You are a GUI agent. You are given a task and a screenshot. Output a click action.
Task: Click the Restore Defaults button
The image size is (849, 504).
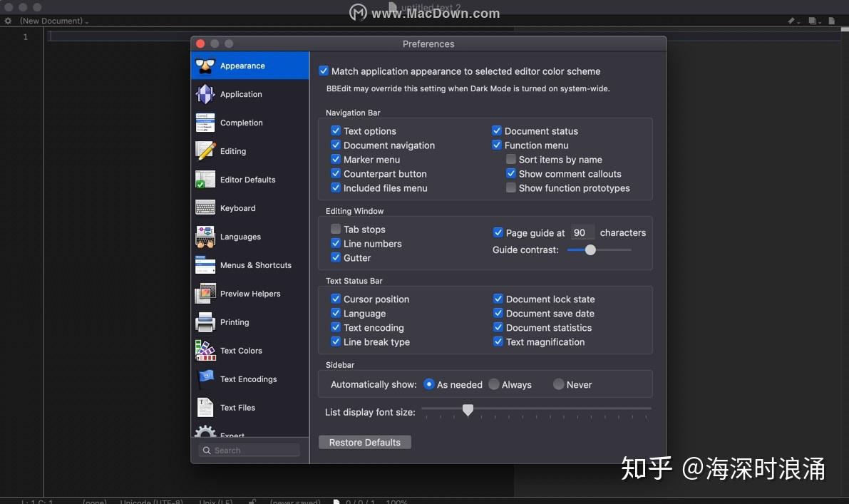[x=364, y=442]
